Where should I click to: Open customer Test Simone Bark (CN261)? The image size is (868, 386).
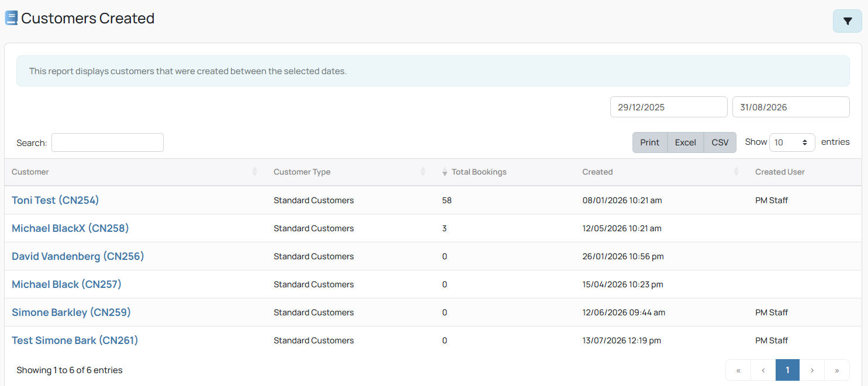[75, 340]
